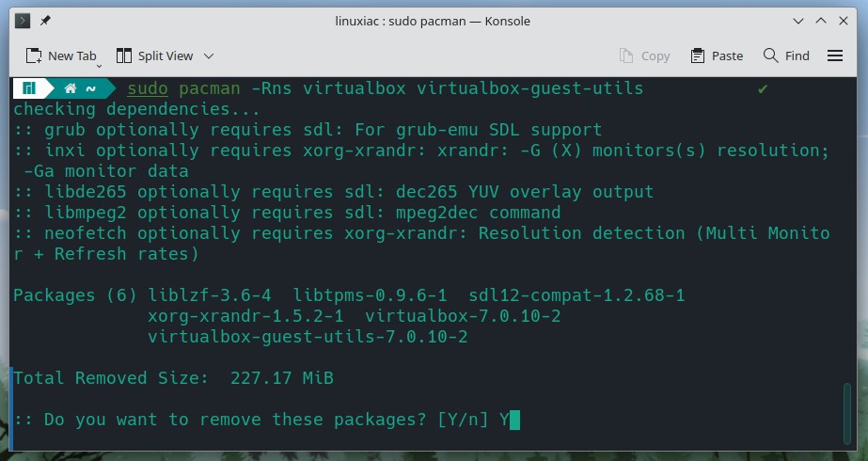Click the Split View button
The height and width of the screenshot is (461, 868).
pyautogui.click(x=154, y=56)
